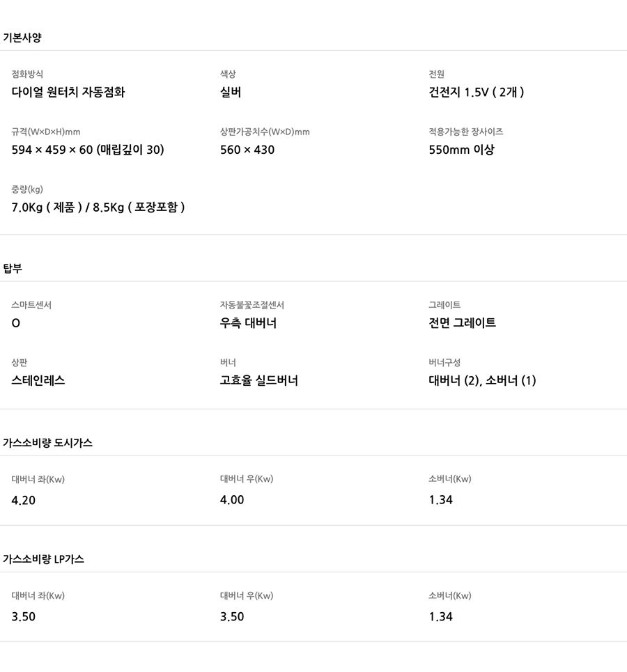
Task: Click the 상판 value 스테인레스
Action: click(38, 381)
